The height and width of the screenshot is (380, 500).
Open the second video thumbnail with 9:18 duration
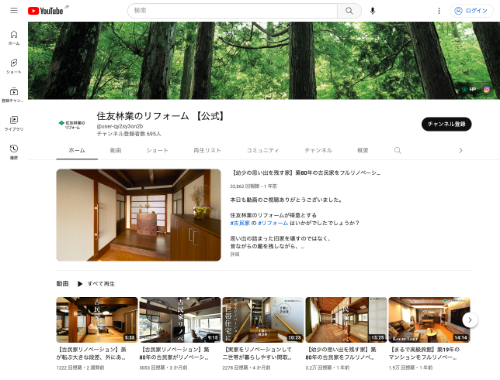coord(180,320)
